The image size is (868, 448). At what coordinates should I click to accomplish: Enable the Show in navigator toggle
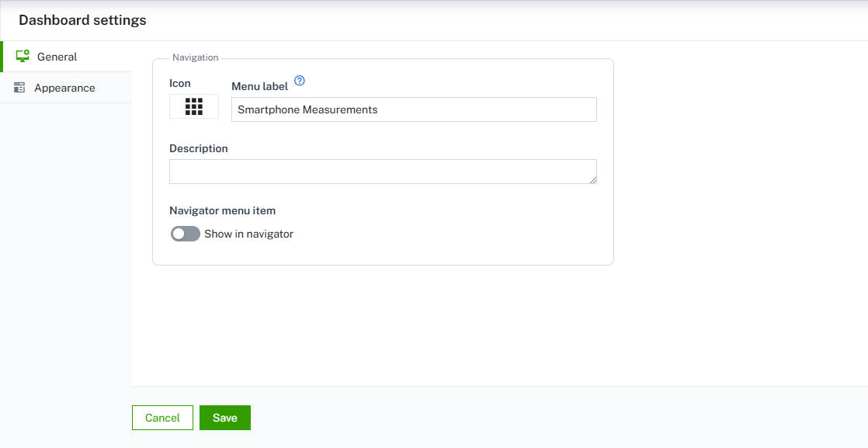pyautogui.click(x=186, y=234)
